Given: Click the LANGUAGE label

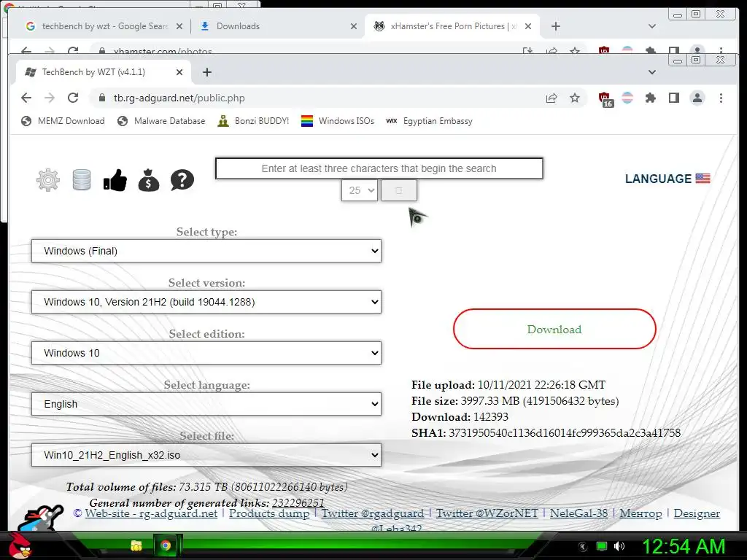Looking at the screenshot, I should tap(658, 179).
